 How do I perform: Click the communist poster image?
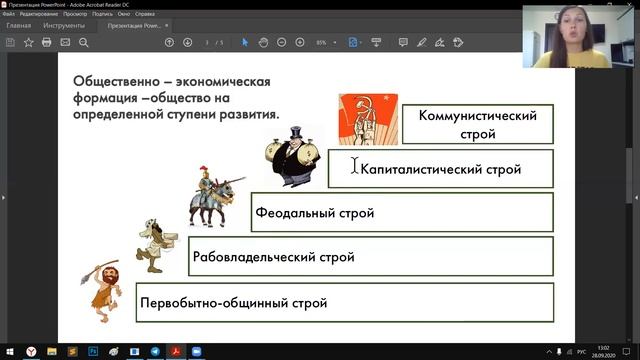[x=368, y=119]
